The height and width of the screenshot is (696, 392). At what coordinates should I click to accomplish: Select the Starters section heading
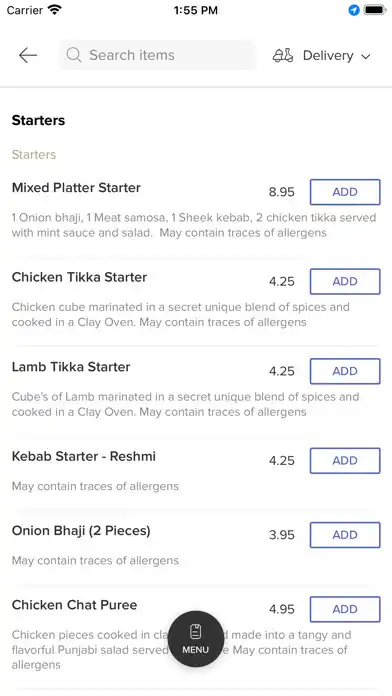(38, 120)
